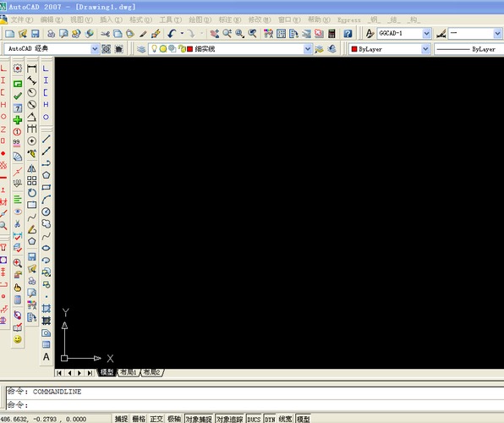Select the Ellipse draw tool

(x=46, y=248)
